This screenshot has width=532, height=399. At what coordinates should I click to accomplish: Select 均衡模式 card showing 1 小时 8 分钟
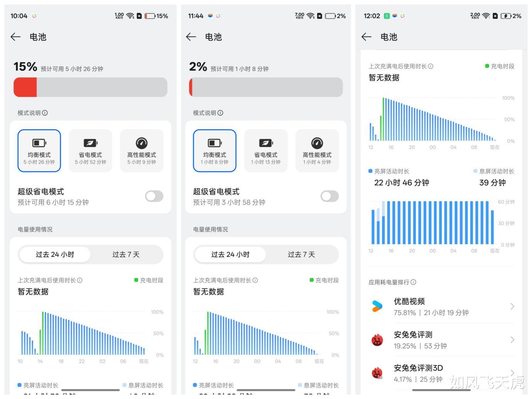pos(214,150)
